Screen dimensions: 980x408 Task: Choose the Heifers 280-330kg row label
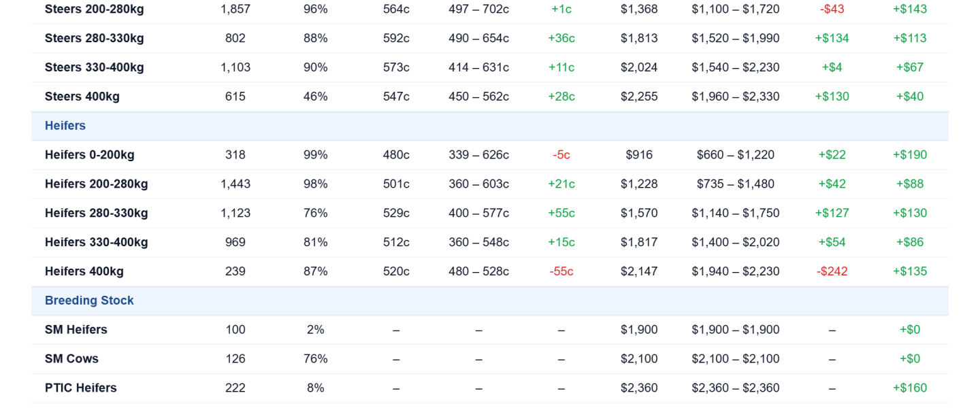tap(97, 214)
